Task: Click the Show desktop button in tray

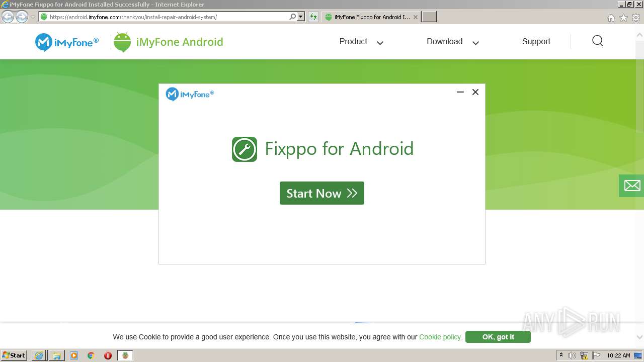Action: 638,355
